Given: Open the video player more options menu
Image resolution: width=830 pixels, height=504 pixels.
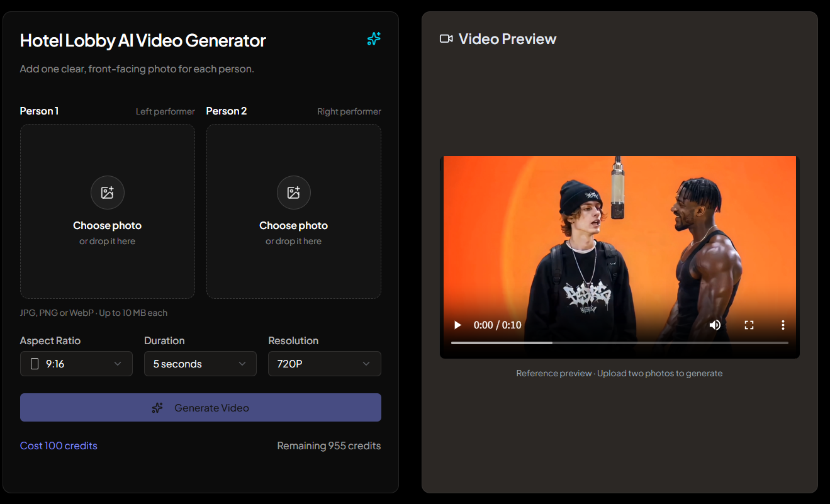Looking at the screenshot, I should 783,325.
